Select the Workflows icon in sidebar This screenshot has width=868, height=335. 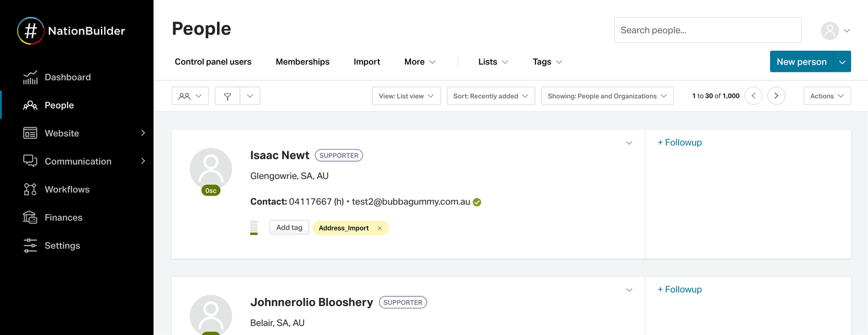tap(30, 190)
